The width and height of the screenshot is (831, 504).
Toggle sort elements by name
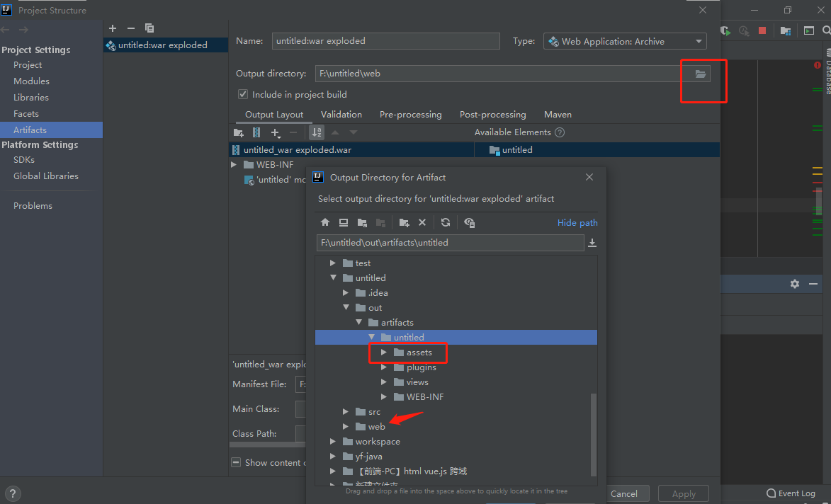point(317,132)
